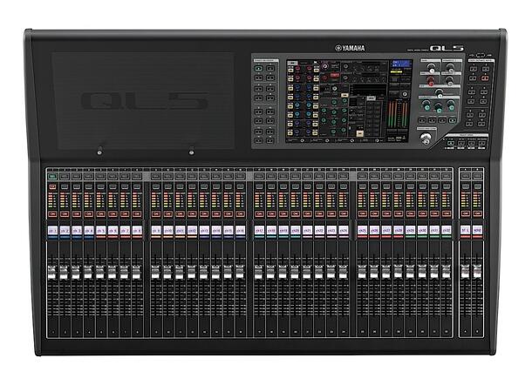Grab the channel 1 fader cap
This screenshot has height=392, width=532.
[x=52, y=272]
